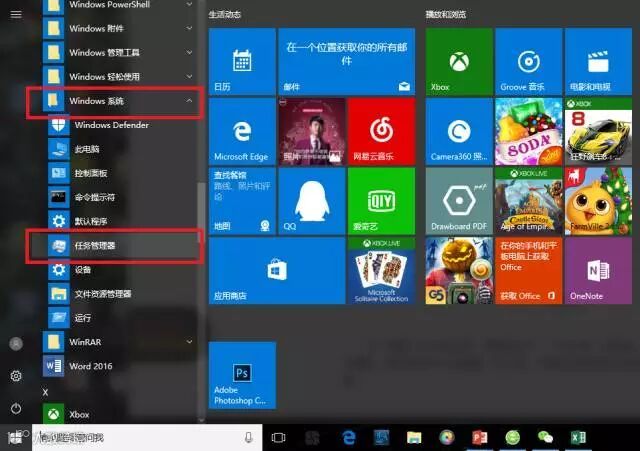
Task: Open 控制面板 from the list
Action: [122, 173]
